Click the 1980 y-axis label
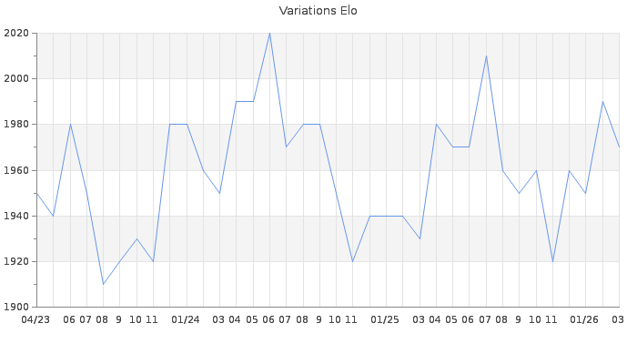This screenshot has width=637, height=364. [16, 125]
